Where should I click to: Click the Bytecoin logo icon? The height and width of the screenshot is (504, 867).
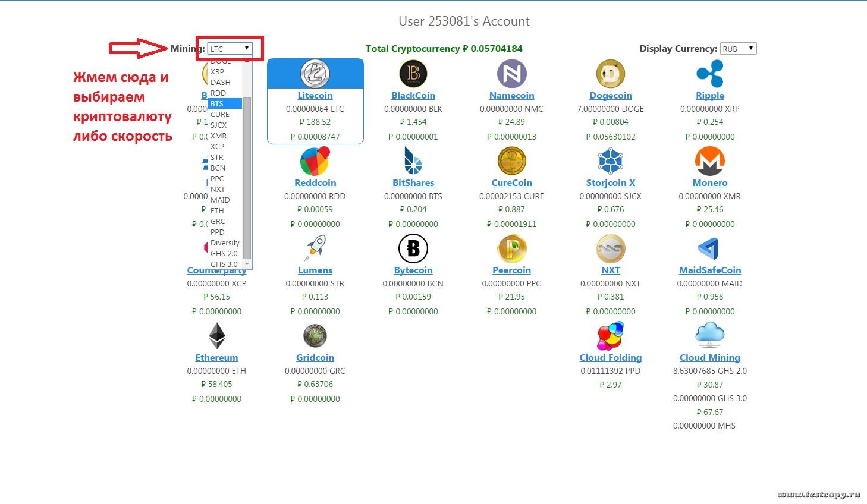click(x=413, y=248)
